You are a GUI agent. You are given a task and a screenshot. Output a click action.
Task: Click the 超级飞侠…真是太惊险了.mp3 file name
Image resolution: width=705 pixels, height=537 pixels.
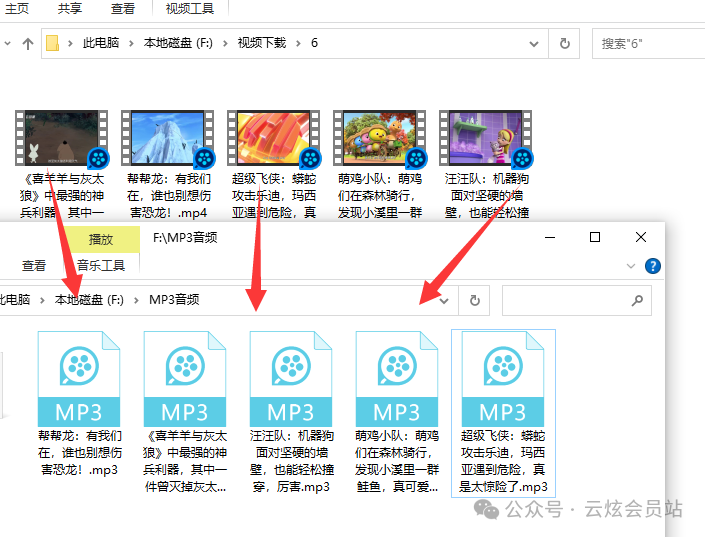point(503,461)
